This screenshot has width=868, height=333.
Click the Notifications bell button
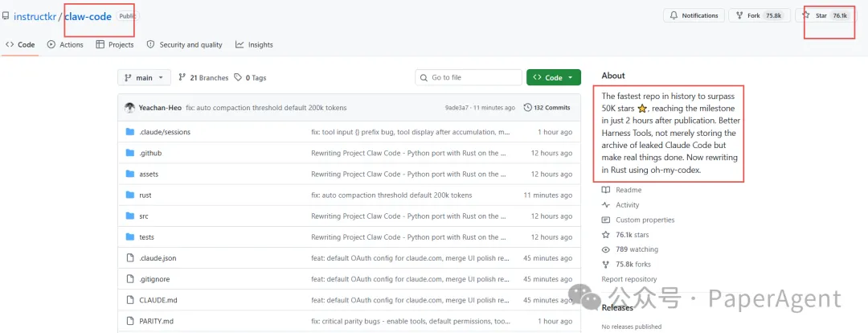point(694,15)
